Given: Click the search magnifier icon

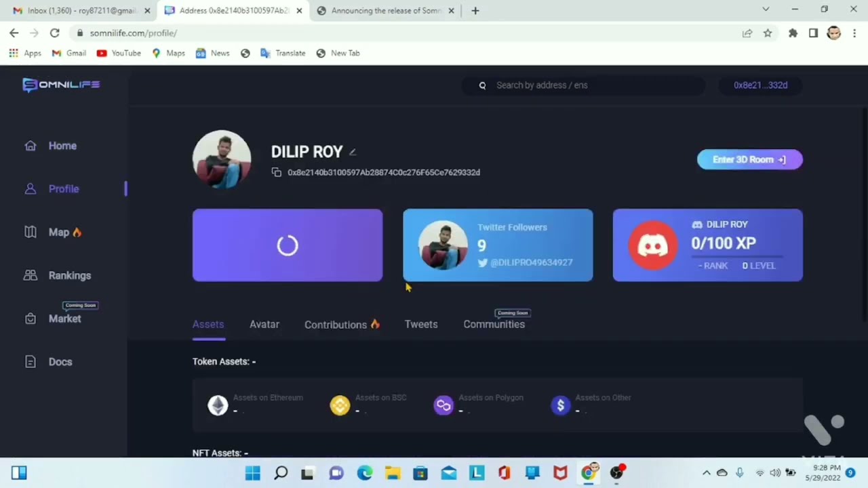Looking at the screenshot, I should tap(483, 85).
